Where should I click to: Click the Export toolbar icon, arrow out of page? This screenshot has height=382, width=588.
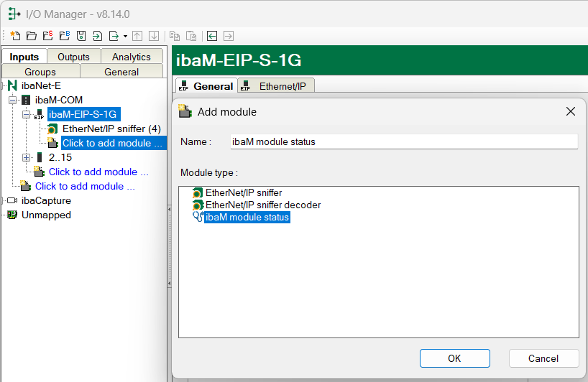114,36
